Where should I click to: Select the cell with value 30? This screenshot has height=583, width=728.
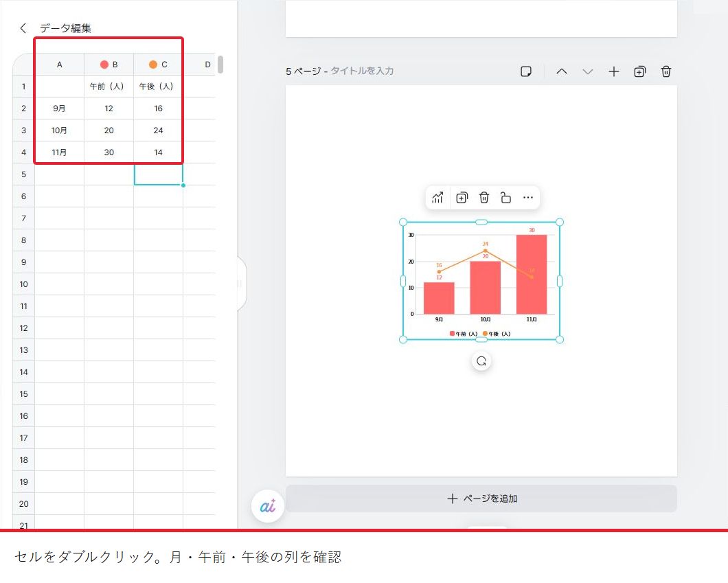[x=109, y=152]
